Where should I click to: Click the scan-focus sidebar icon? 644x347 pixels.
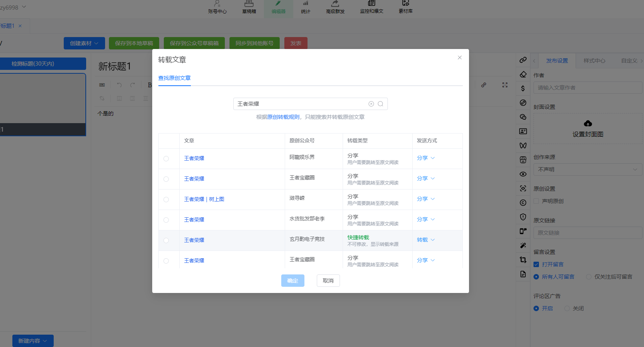523,188
